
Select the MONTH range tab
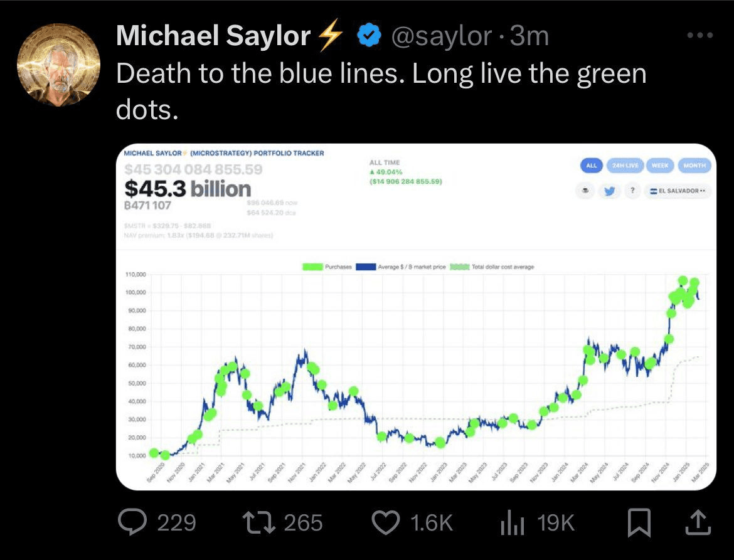click(694, 165)
